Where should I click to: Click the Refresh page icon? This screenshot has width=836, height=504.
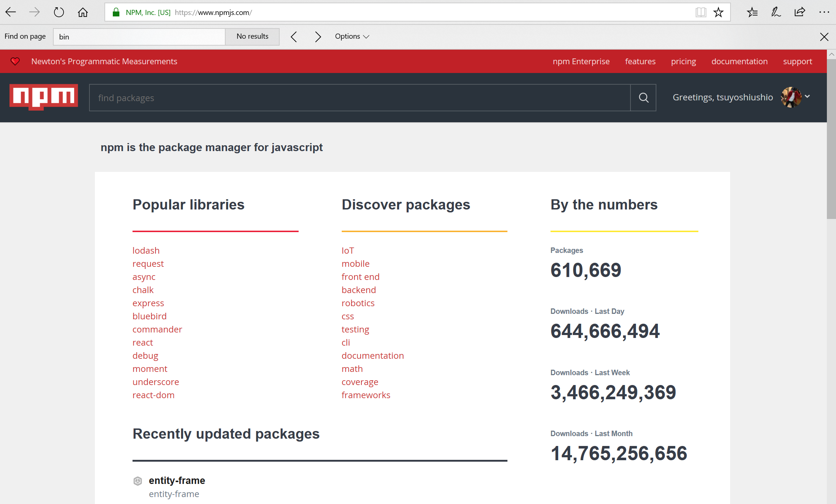tap(58, 12)
